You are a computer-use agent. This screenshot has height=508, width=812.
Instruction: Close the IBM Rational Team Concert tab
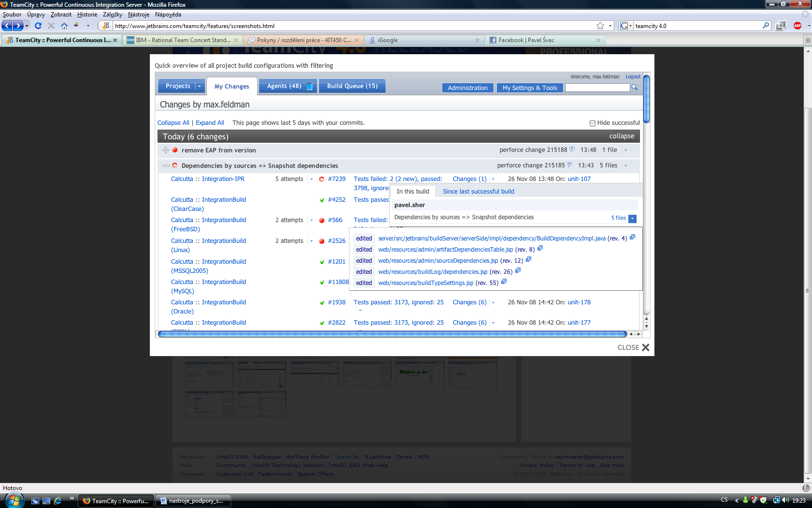tap(236, 40)
